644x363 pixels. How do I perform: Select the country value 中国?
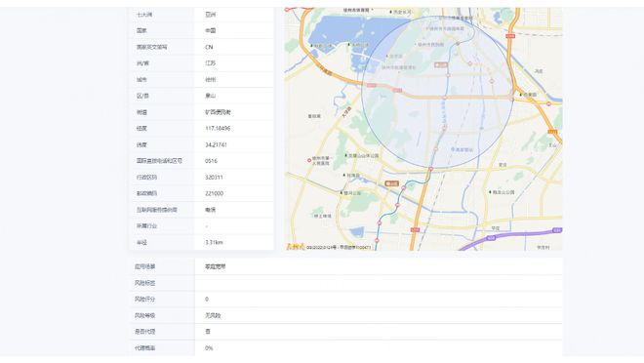211,30
